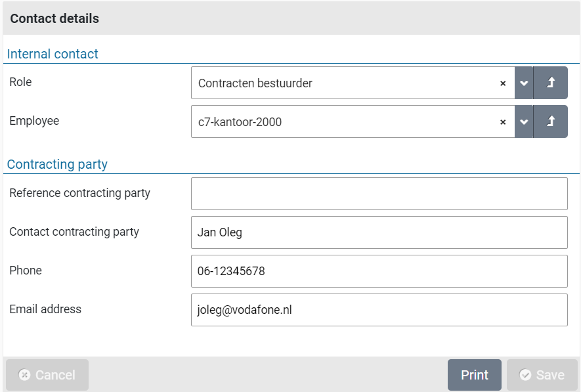581x392 pixels.
Task: Clear the Employee field selection
Action: [503, 122]
